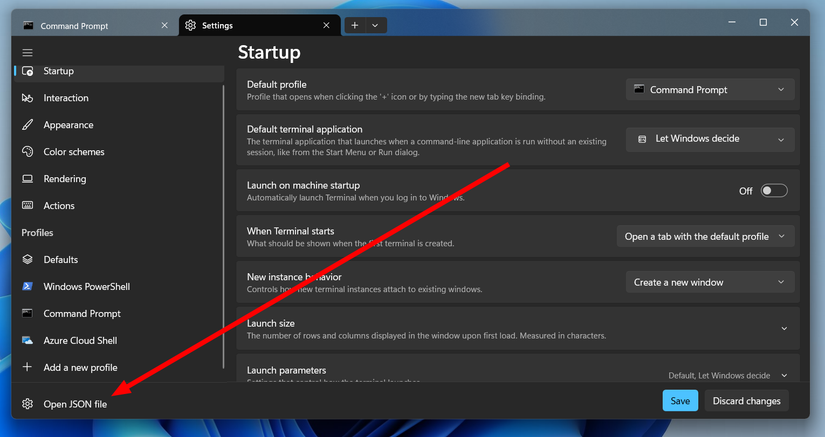Expand the Launch parameters section
This screenshot has height=437, width=825.
(518, 371)
